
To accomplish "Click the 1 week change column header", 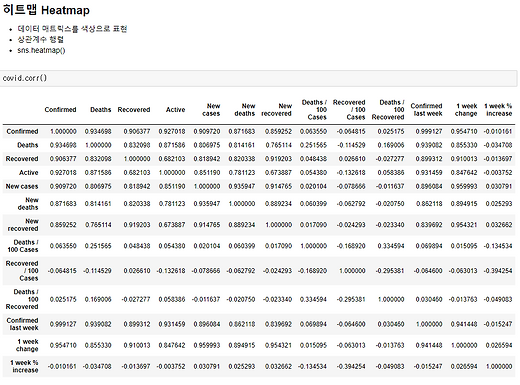I will click(x=466, y=110).
